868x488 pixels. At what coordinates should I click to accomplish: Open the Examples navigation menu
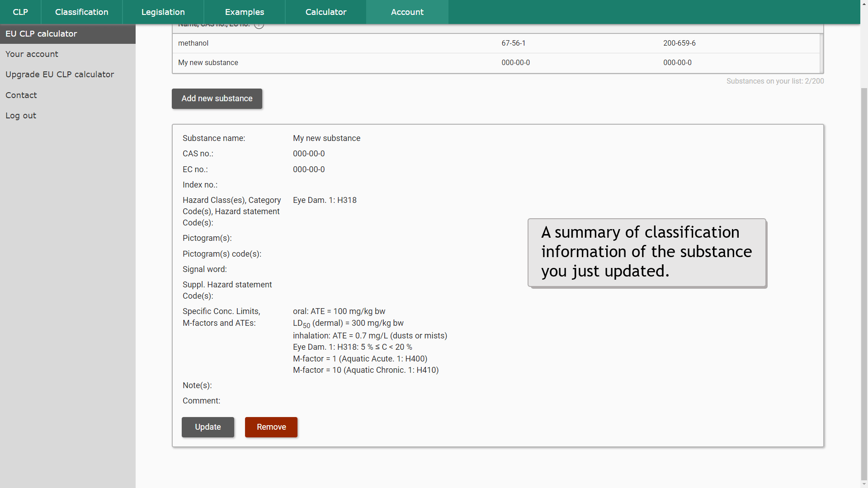click(x=245, y=12)
